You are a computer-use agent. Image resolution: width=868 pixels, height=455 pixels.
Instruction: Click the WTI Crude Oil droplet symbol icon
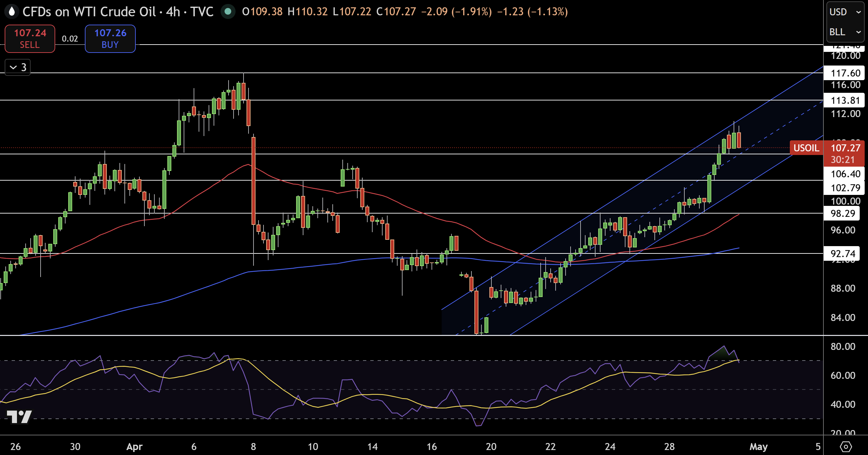(11, 11)
